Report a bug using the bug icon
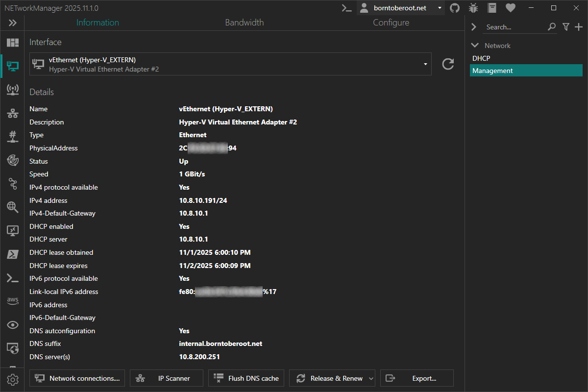The height and width of the screenshot is (392, 588). [x=473, y=8]
